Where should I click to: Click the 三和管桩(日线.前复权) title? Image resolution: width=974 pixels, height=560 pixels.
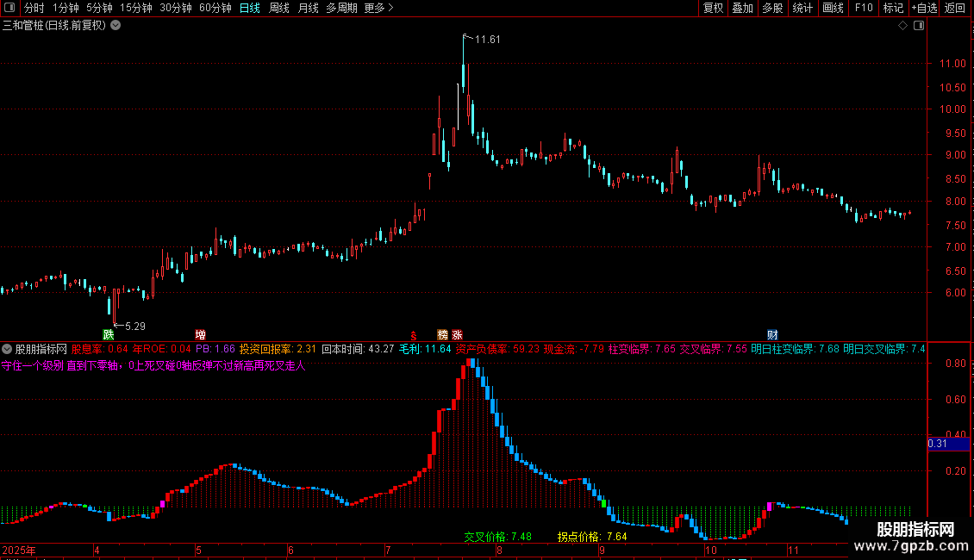[x=54, y=26]
